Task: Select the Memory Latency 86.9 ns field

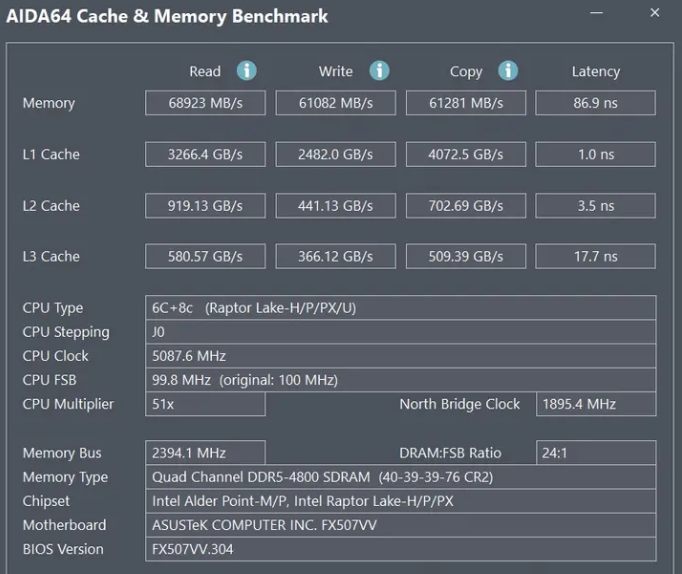Action: tap(595, 103)
